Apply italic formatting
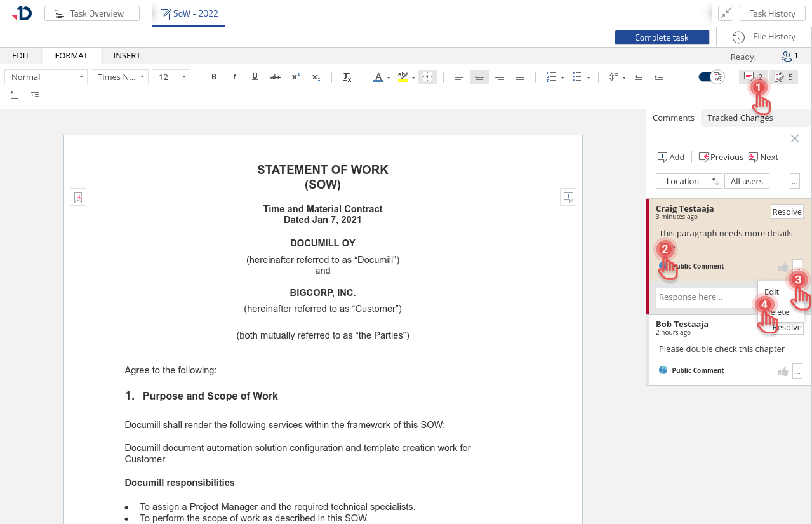812x524 pixels. coord(234,77)
